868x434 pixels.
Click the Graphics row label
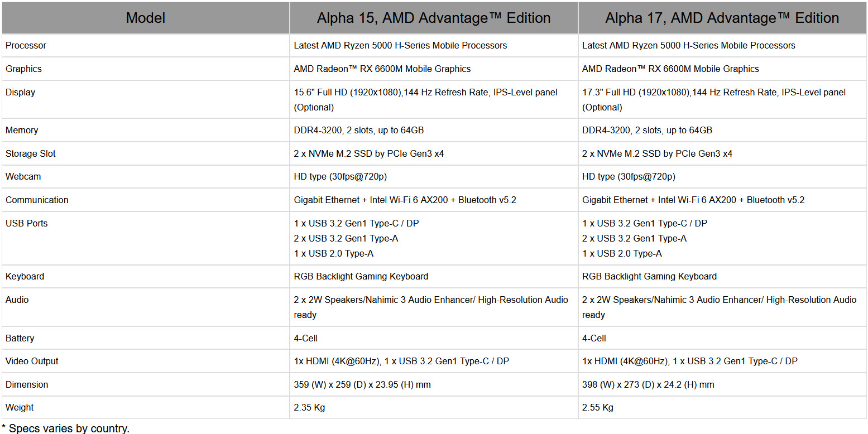pos(23,69)
